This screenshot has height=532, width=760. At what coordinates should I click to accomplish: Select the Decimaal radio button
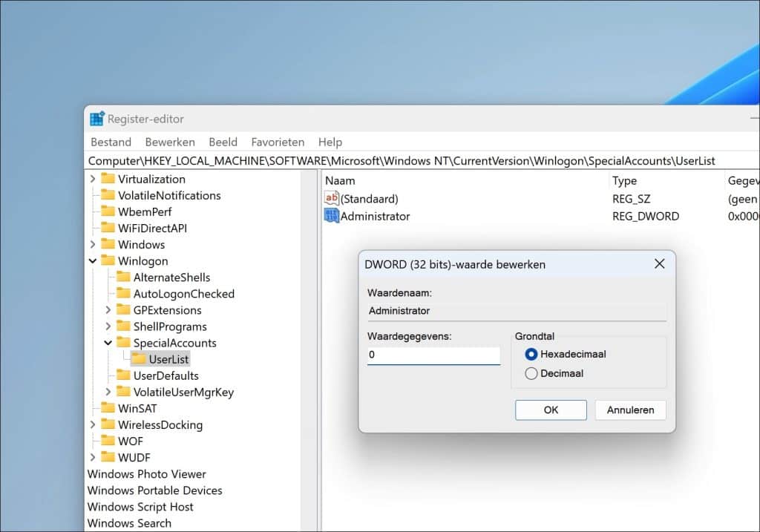tap(531, 373)
